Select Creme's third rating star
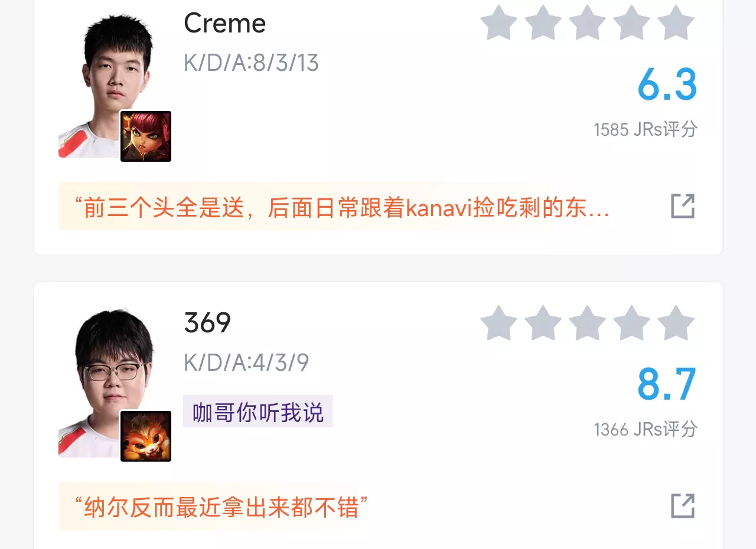This screenshot has height=549, width=756. [x=587, y=23]
